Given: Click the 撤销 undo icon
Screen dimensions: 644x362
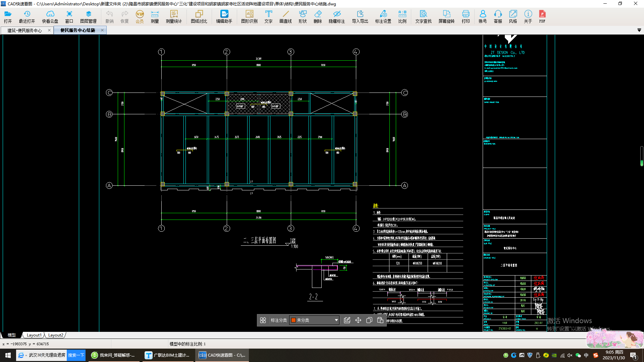Looking at the screenshot, I should click(x=109, y=16).
